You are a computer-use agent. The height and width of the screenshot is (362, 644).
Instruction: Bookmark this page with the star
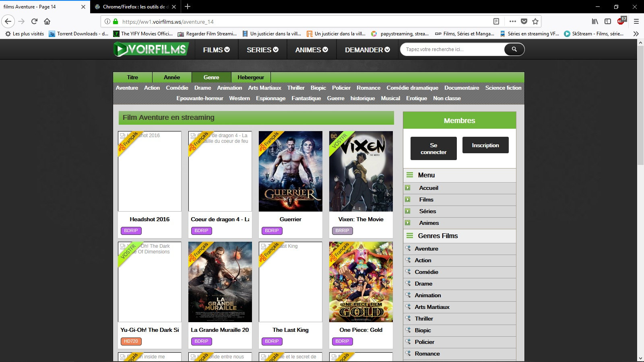coord(535,21)
